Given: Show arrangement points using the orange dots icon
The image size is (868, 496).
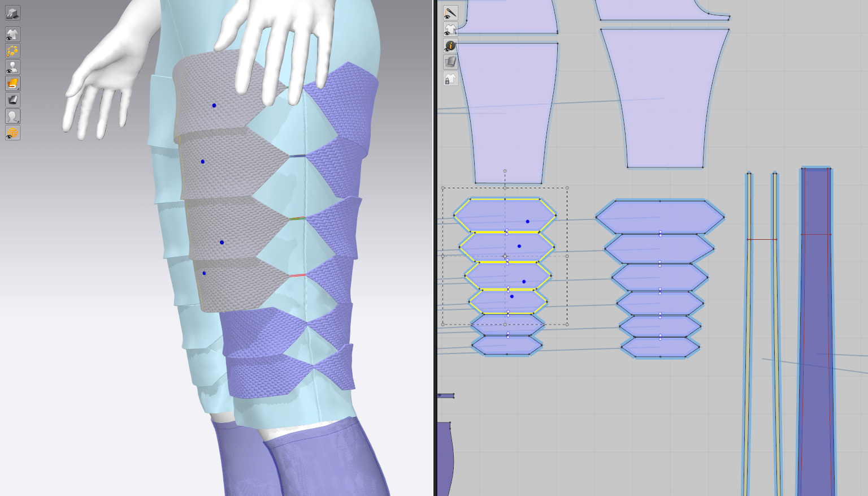Looking at the screenshot, I should pos(12,51).
